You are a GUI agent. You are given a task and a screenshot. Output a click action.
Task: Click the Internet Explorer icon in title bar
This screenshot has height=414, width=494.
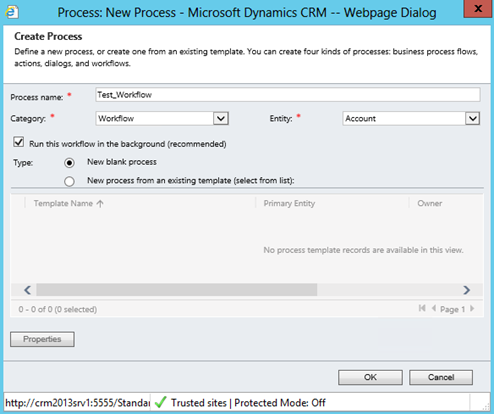point(11,12)
